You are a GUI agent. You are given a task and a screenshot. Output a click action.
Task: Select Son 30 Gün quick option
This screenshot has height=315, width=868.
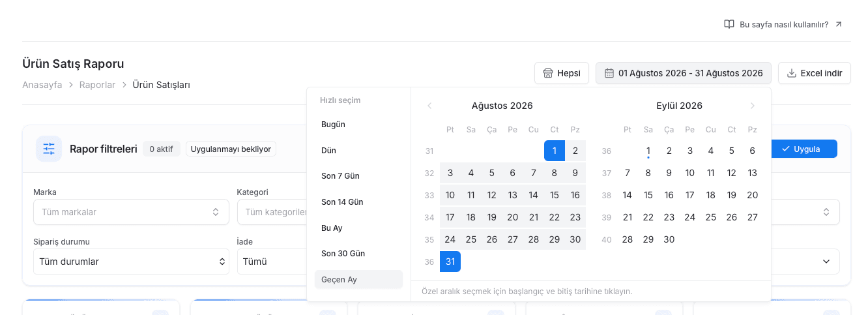(x=358, y=254)
